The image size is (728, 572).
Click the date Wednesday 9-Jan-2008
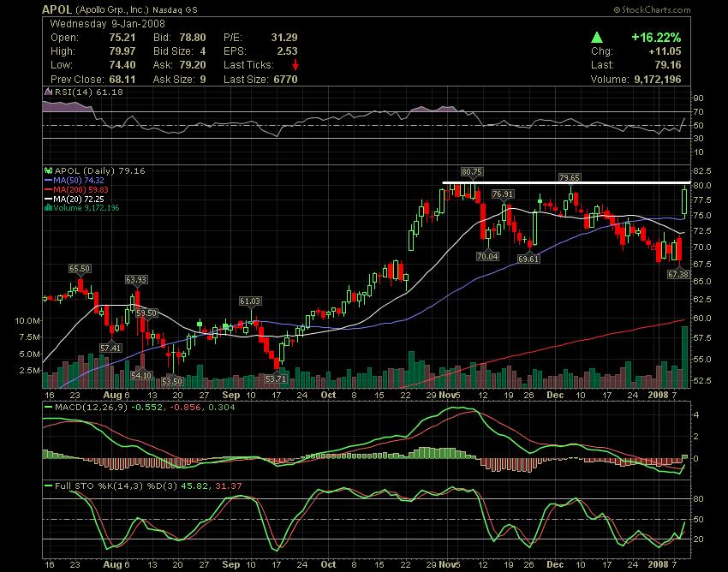(107, 24)
